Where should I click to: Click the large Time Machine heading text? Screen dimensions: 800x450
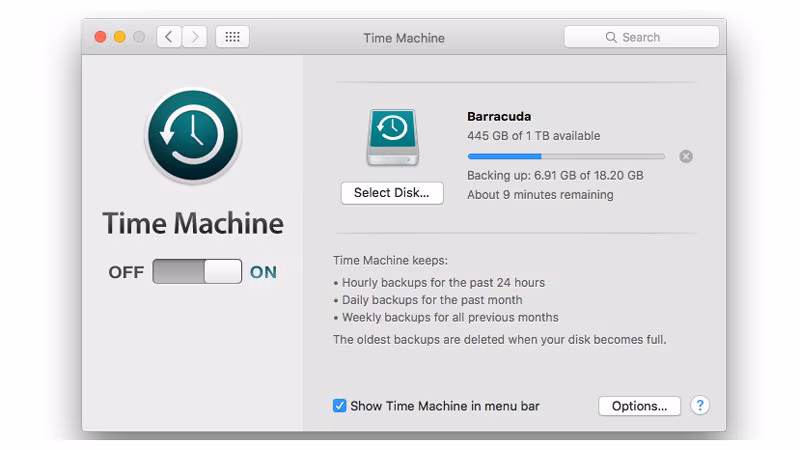(x=193, y=223)
